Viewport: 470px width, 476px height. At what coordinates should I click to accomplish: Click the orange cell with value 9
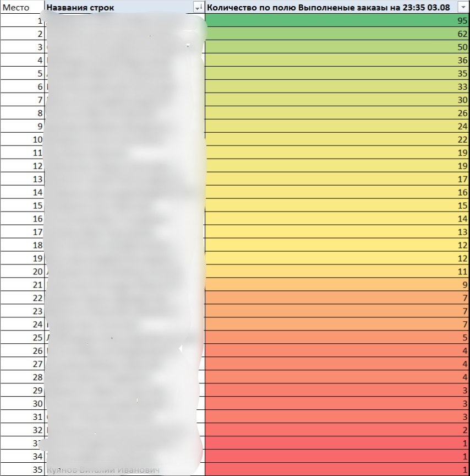pyautogui.click(x=337, y=284)
